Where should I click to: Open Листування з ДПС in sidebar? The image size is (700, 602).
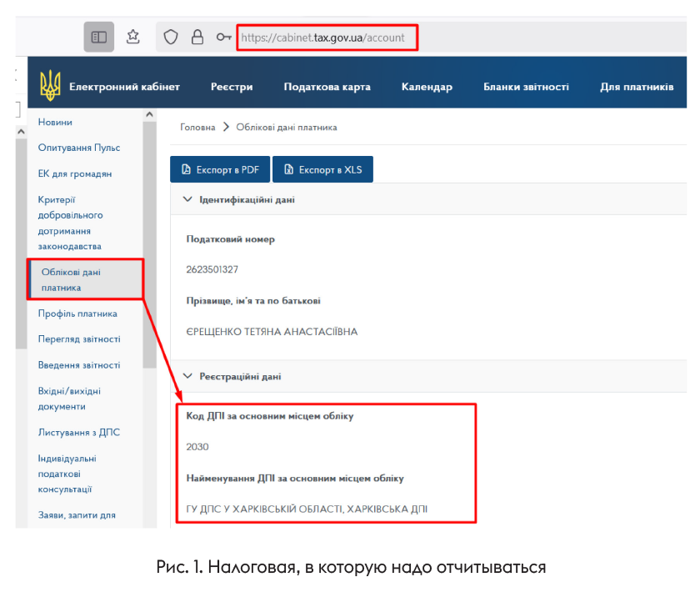[78, 432]
